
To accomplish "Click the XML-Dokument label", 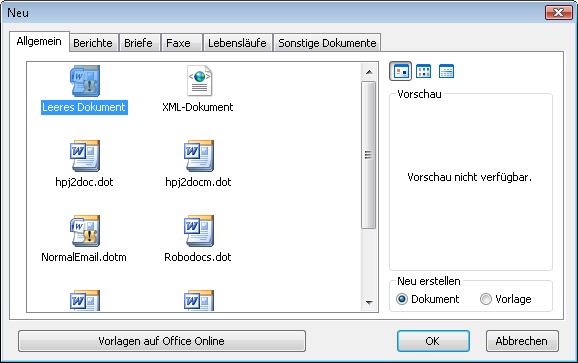I will [x=198, y=107].
